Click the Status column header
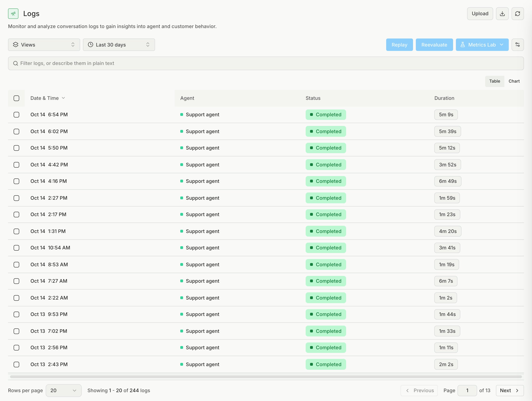This screenshot has width=532, height=401. point(313,98)
